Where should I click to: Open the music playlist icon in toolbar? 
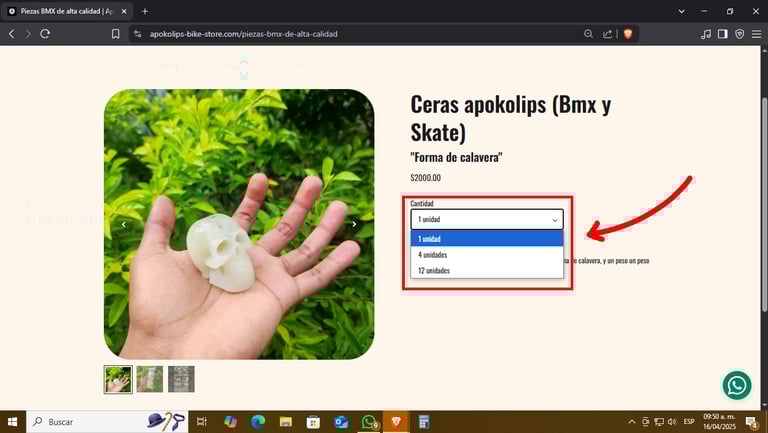tap(706, 34)
